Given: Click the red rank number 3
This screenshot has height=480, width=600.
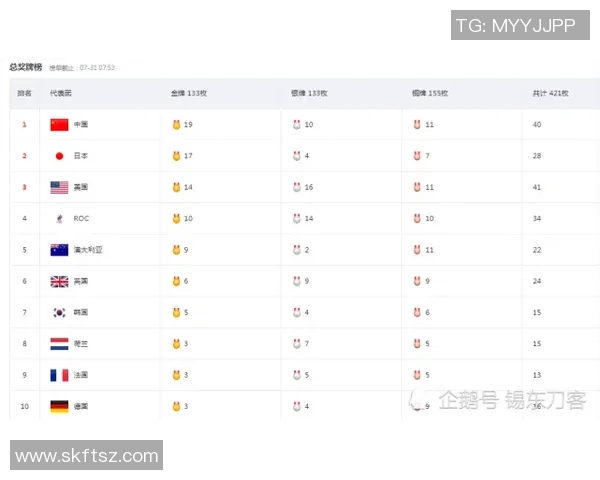Looking at the screenshot, I should point(24,187).
